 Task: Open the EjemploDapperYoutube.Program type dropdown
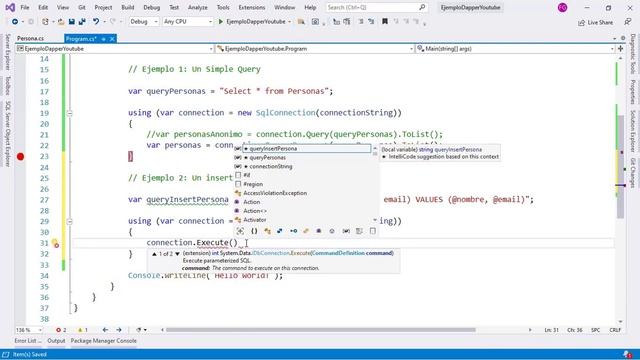tap(315, 49)
